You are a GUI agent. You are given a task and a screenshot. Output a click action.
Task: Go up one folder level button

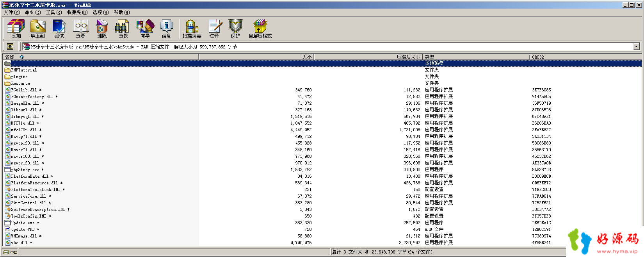tap(10, 46)
